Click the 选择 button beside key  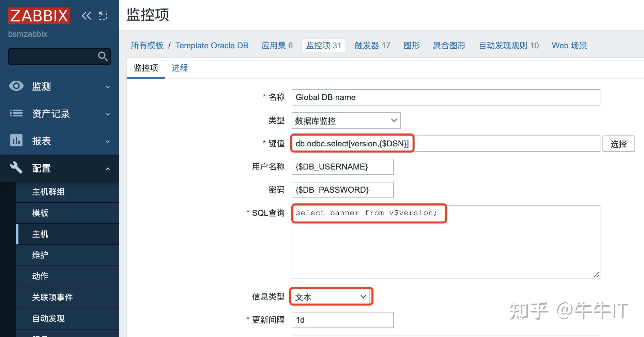click(x=618, y=144)
